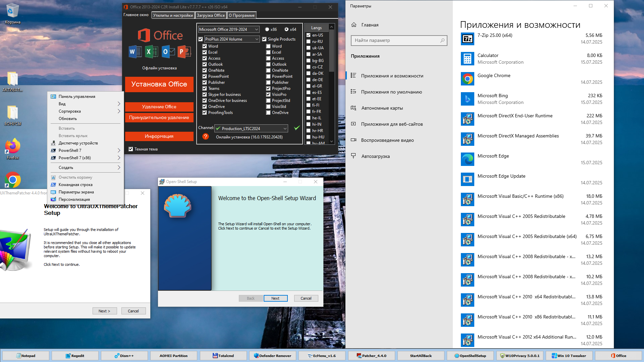Launch Dism++ from bottom launcher bar
The image size is (644, 362).
point(124,356)
